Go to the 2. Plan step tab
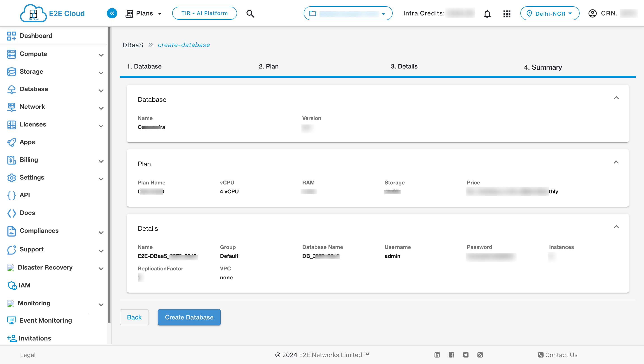This screenshot has height=364, width=644. [269, 66]
